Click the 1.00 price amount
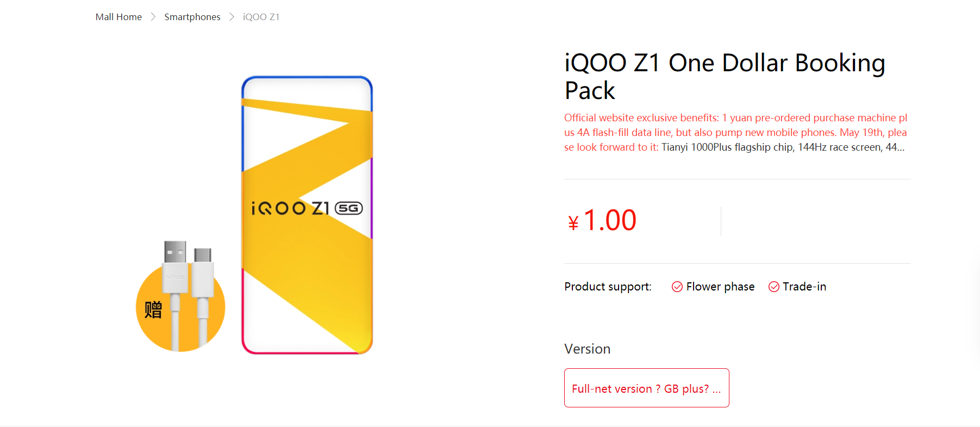This screenshot has width=980, height=427. point(610,220)
